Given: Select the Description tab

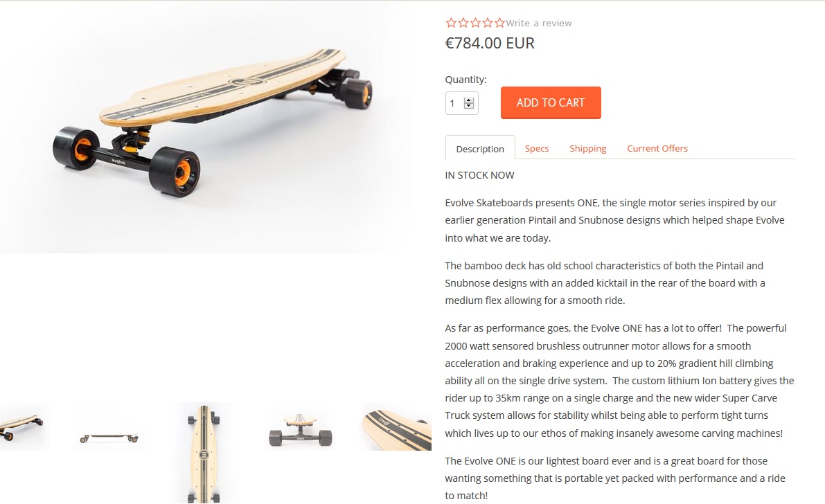Looking at the screenshot, I should point(480,149).
